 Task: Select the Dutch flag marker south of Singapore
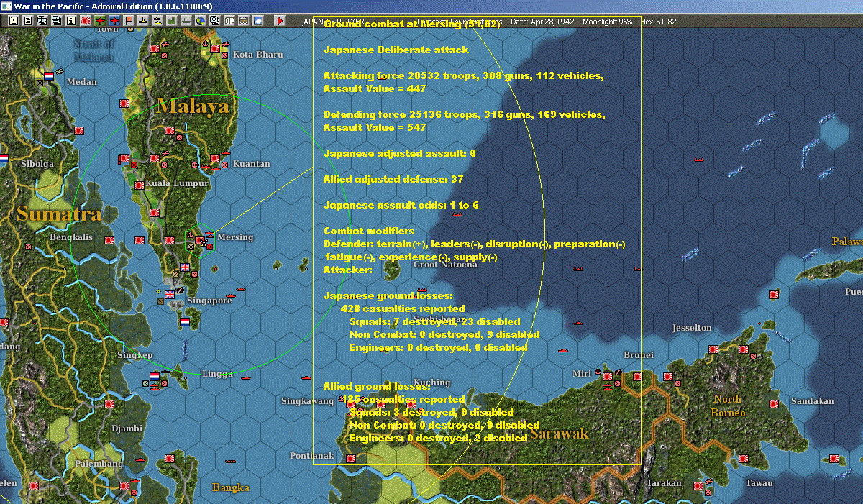[185, 321]
